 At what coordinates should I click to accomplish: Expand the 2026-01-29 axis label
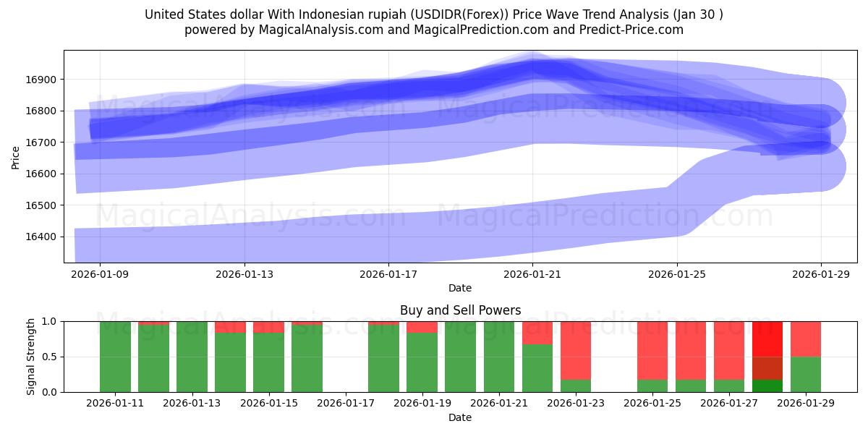(821, 273)
